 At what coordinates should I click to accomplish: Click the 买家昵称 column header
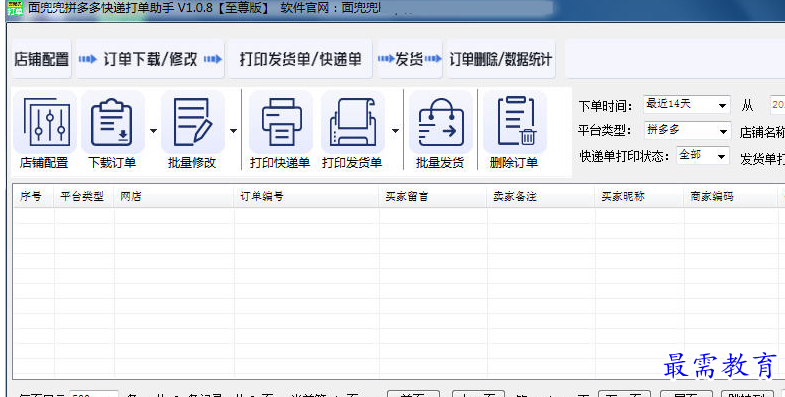(x=640, y=196)
